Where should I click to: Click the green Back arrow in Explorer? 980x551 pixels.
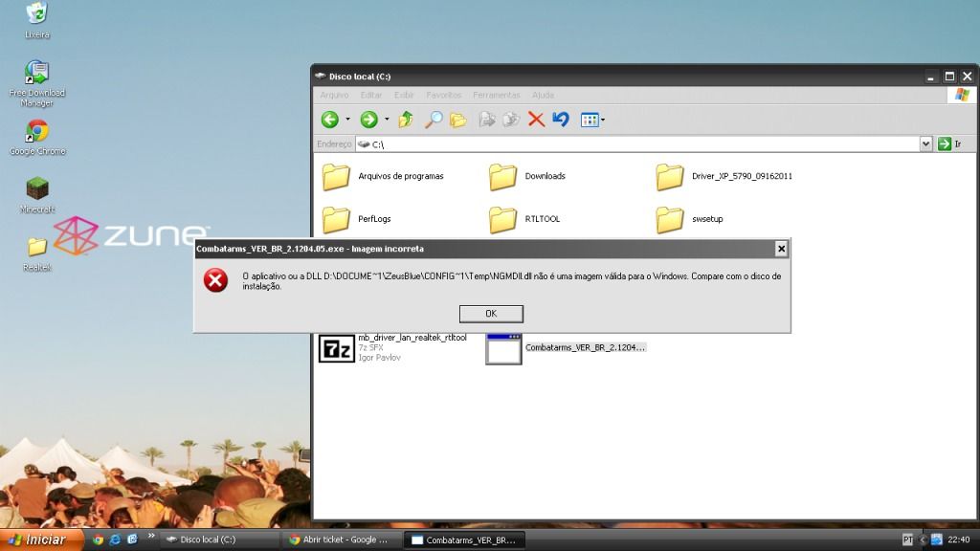pyautogui.click(x=330, y=120)
